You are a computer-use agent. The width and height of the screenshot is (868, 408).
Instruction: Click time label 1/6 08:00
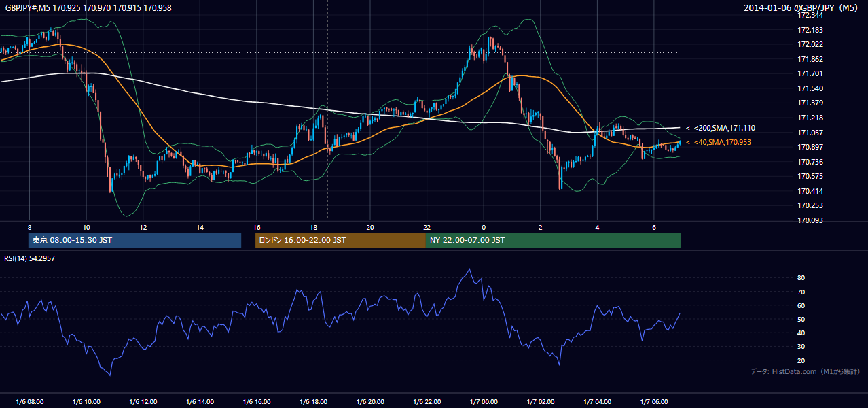tap(29, 402)
